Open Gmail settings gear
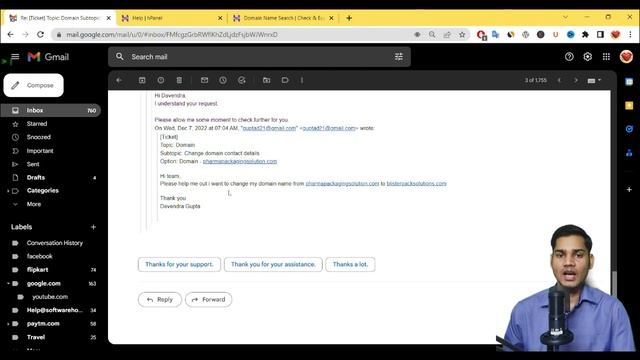This screenshot has height=360, width=640. click(x=587, y=57)
